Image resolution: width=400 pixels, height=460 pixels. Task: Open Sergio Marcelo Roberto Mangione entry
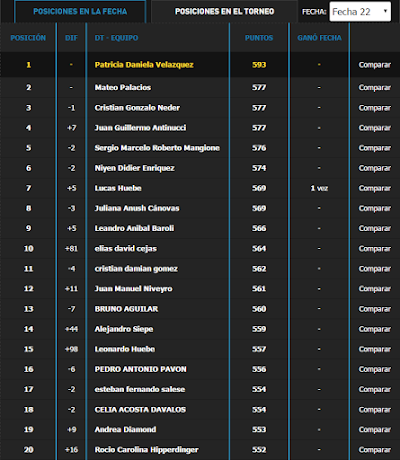point(157,148)
